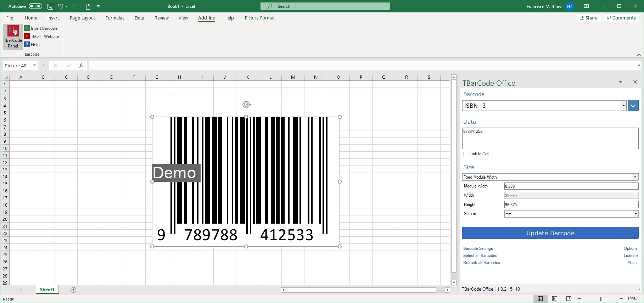Customize the Quick Access Toolbar
This screenshot has width=644, height=303.
[98, 6]
